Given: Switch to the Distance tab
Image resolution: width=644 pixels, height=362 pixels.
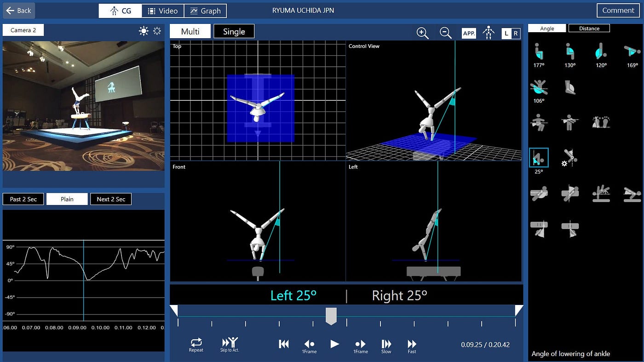Looking at the screenshot, I should [589, 29].
